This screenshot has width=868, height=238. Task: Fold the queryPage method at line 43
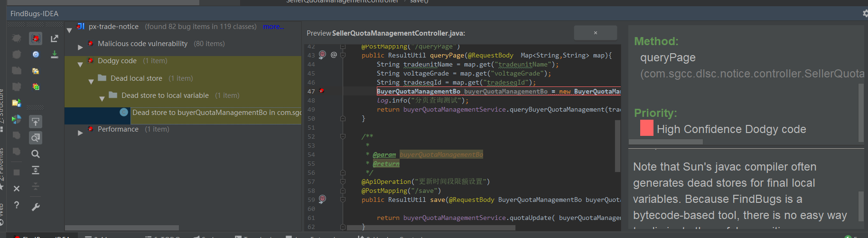[x=343, y=55]
